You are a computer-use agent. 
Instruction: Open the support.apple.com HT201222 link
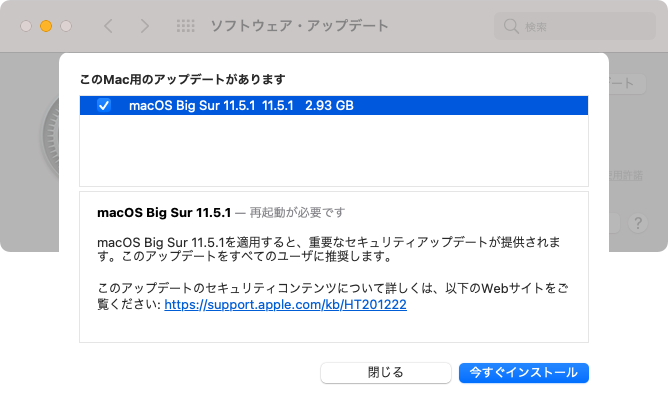(x=285, y=305)
